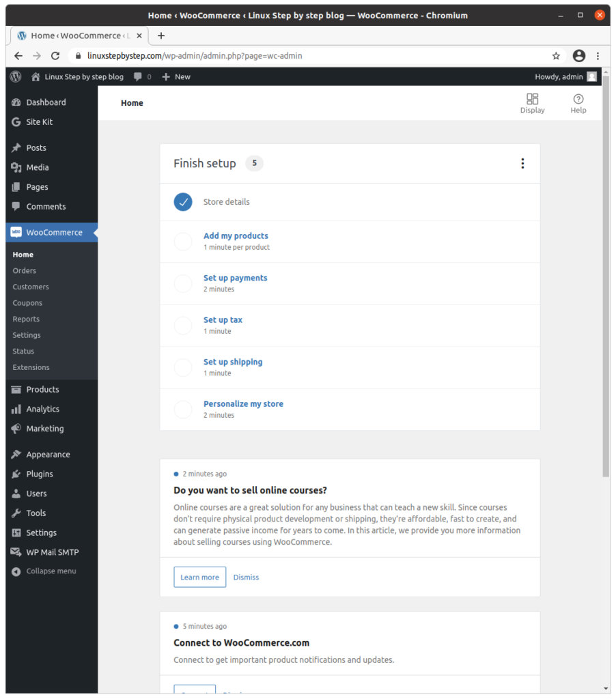Click the browser reload icon
This screenshot has width=616, height=699.
pos(55,56)
